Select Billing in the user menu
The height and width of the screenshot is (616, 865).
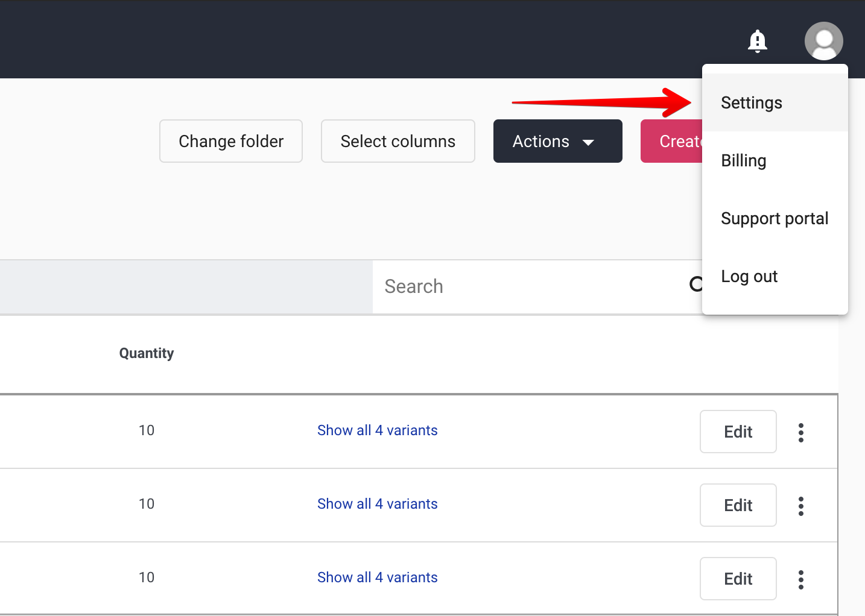point(775,160)
